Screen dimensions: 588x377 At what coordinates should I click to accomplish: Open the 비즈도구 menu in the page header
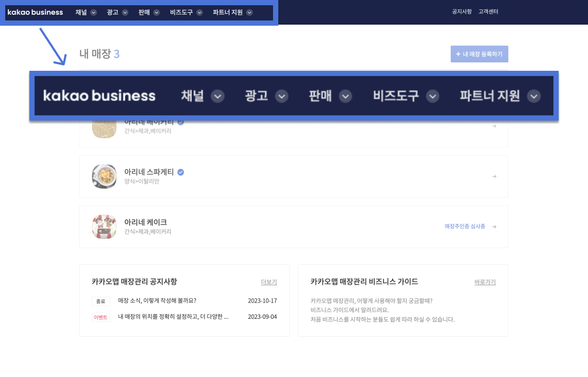181,13
